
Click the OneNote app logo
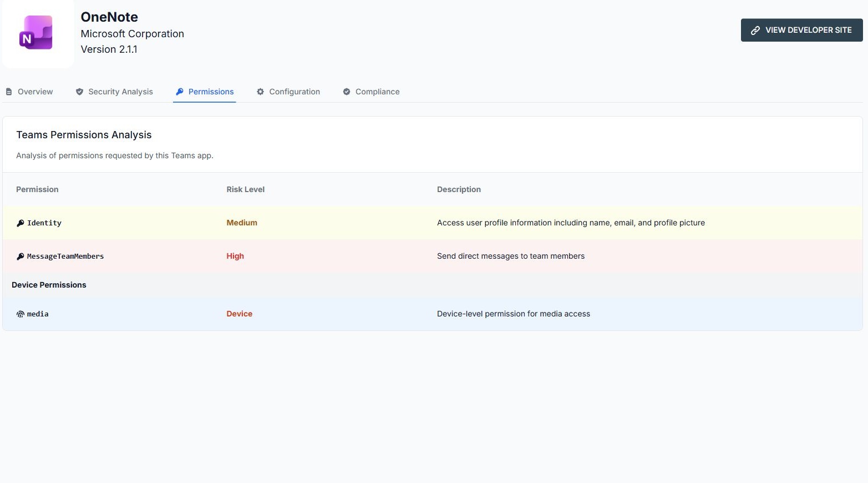click(36, 33)
